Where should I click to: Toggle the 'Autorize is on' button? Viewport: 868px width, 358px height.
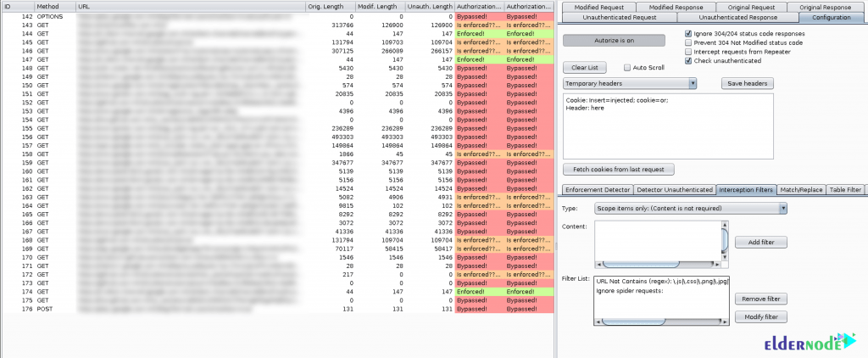click(x=614, y=41)
